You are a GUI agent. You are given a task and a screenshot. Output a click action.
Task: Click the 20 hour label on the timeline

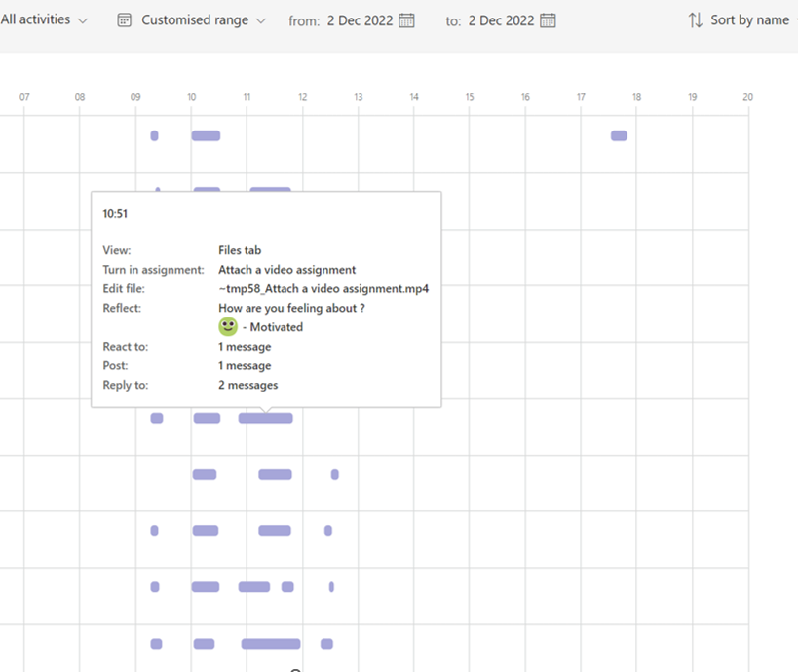747,97
